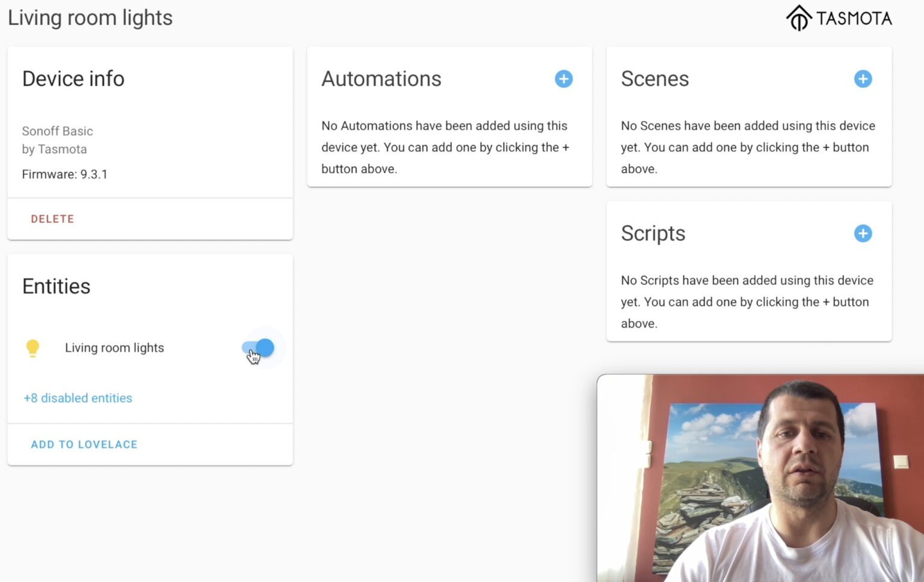Click the yellow light bulb entity icon

tap(32, 348)
